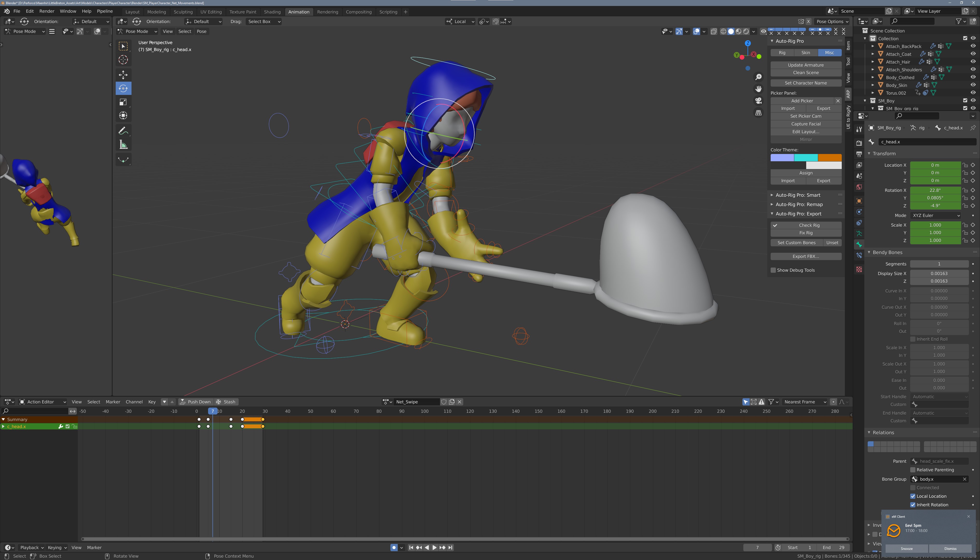Enable Inherit End Roll checkbox

pyautogui.click(x=913, y=339)
